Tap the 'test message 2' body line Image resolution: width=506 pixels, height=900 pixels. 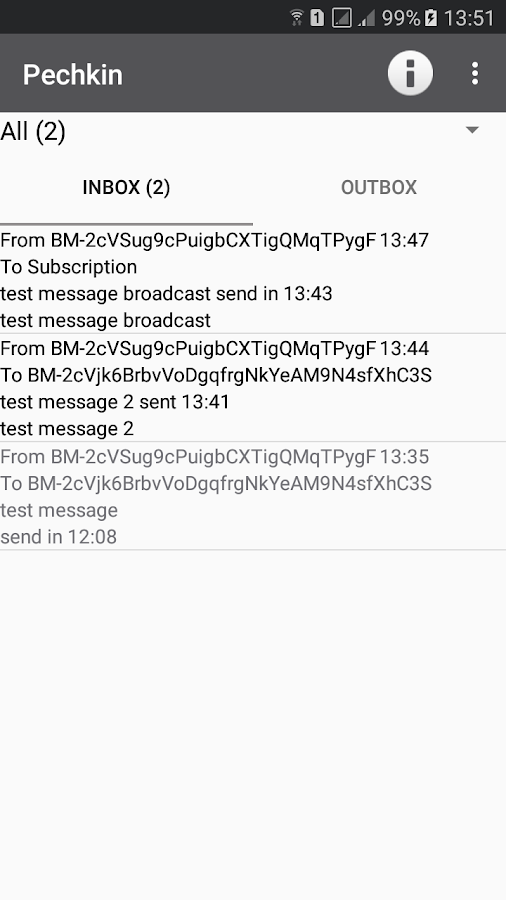(67, 429)
